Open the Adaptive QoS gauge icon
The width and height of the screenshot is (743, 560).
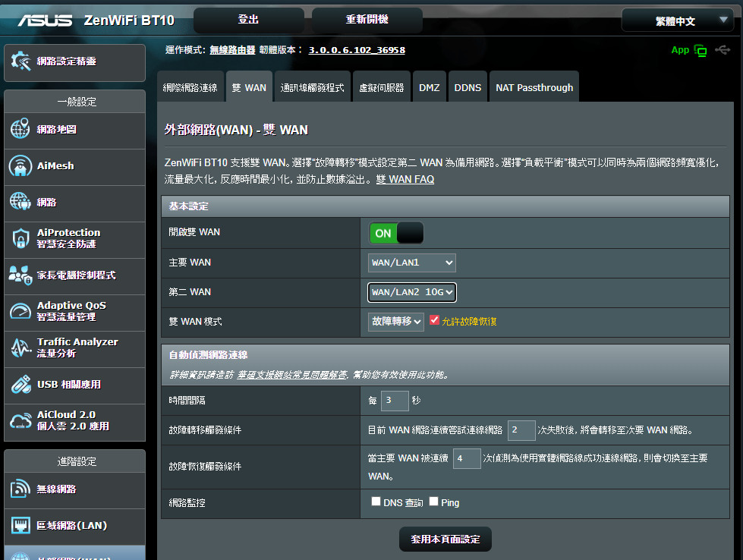(20, 311)
